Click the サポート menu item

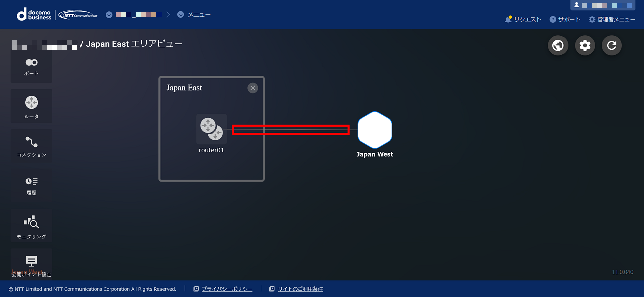[565, 19]
